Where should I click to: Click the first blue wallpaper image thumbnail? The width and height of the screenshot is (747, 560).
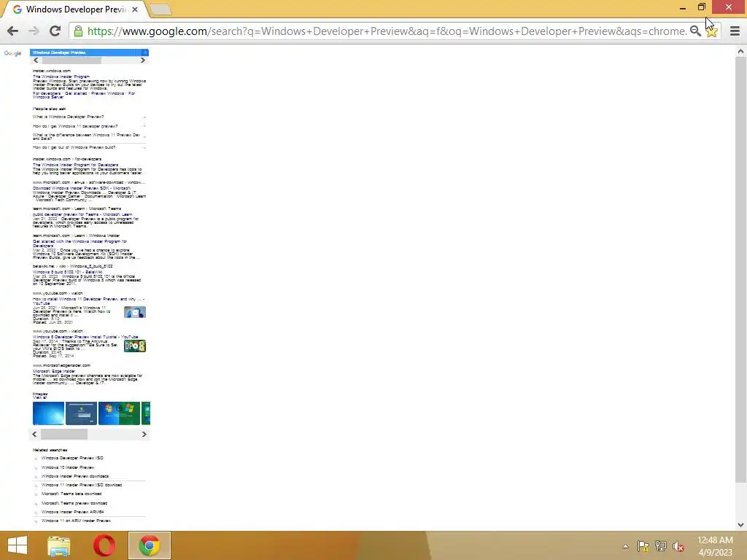(x=49, y=413)
